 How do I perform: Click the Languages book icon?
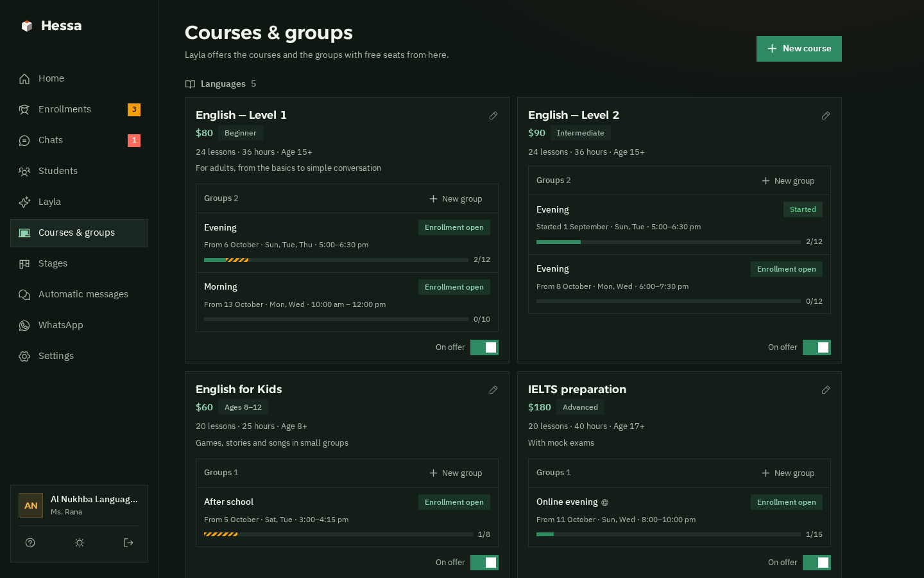pos(190,84)
